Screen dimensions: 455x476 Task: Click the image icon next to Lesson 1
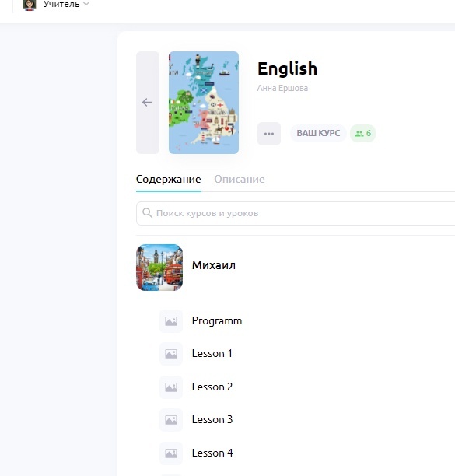pos(171,354)
